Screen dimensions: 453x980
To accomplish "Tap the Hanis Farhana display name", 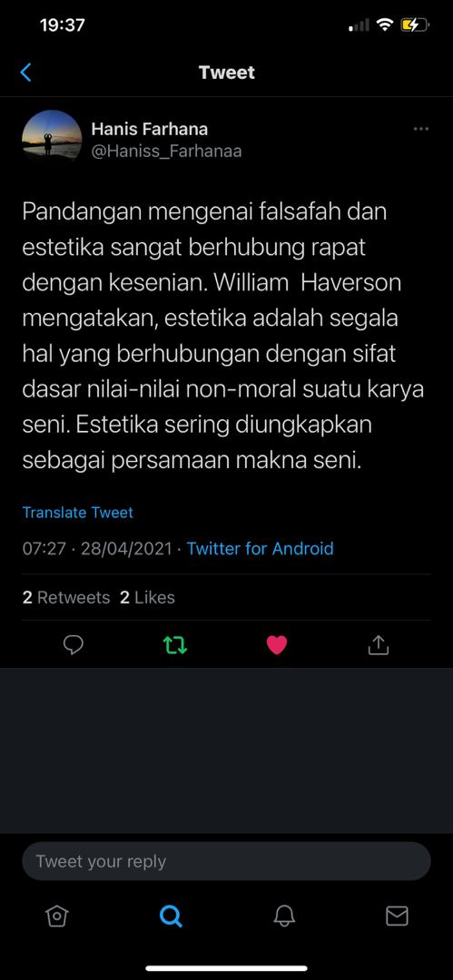I will (x=150, y=130).
